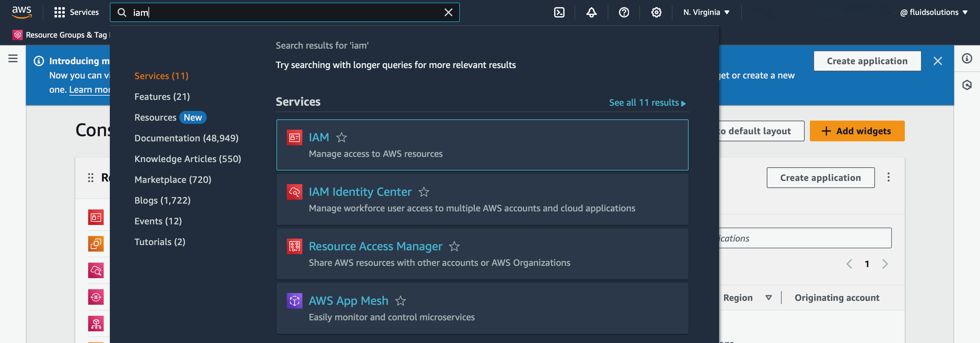Click the IAM Identity Center icon
Image resolution: width=980 pixels, height=343 pixels.
[294, 192]
